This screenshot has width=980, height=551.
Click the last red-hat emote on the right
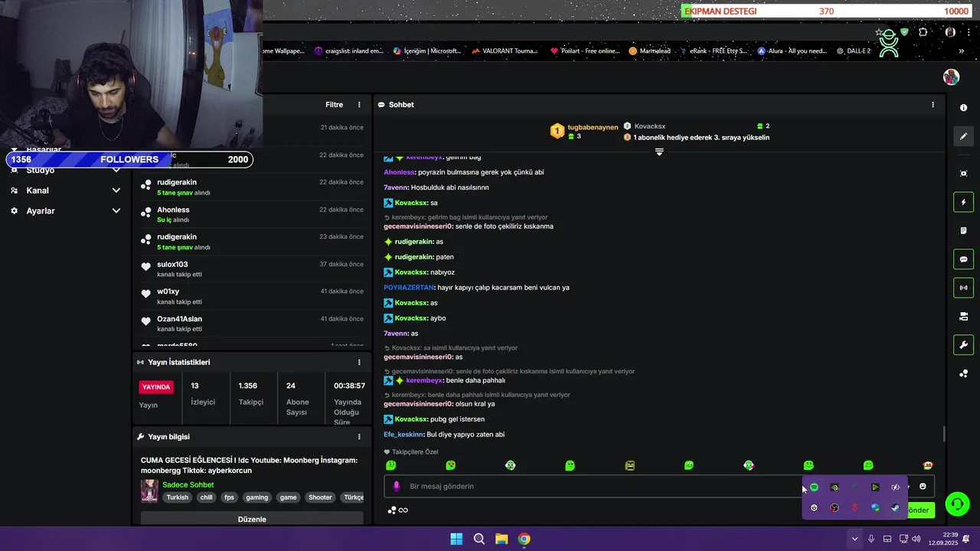pyautogui.click(x=928, y=465)
